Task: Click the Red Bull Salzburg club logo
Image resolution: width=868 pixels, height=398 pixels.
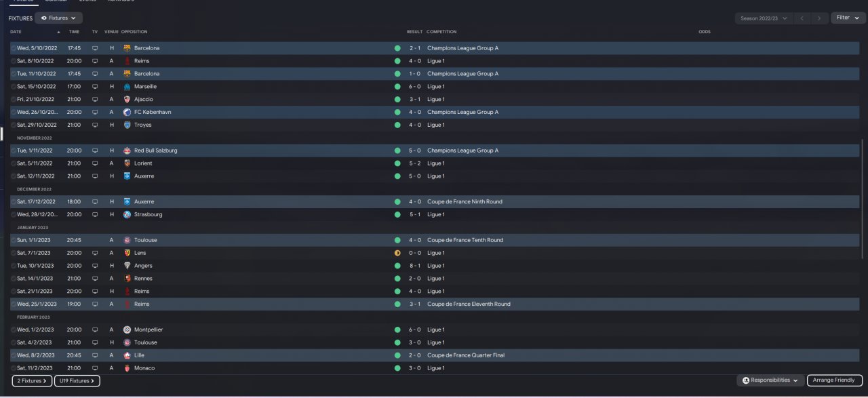Action: tap(127, 151)
